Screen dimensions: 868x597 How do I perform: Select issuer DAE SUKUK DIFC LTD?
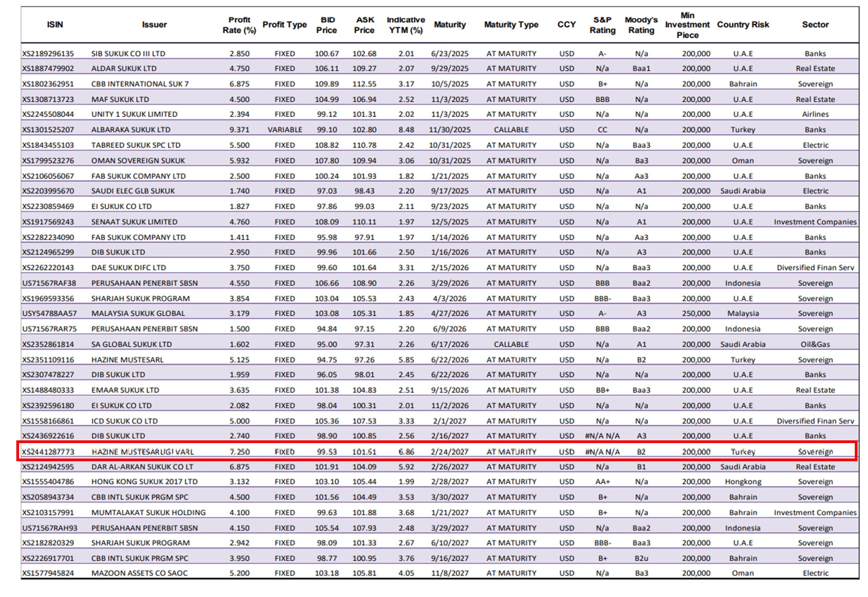click(x=128, y=268)
